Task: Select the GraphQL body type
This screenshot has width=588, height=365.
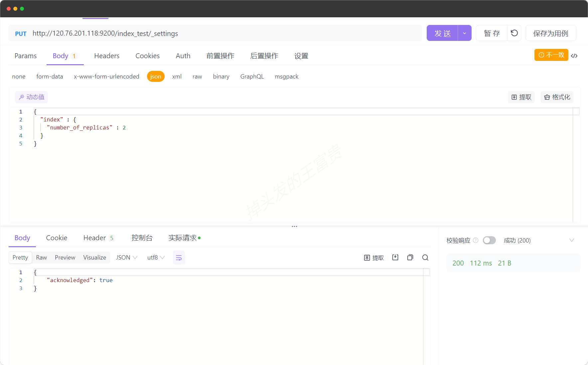Action: point(252,77)
